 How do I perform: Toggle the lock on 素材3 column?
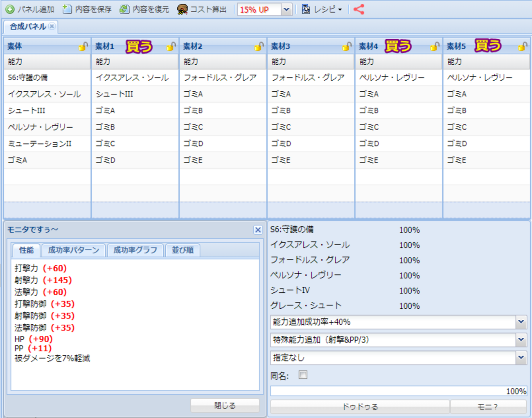pyautogui.click(x=347, y=47)
